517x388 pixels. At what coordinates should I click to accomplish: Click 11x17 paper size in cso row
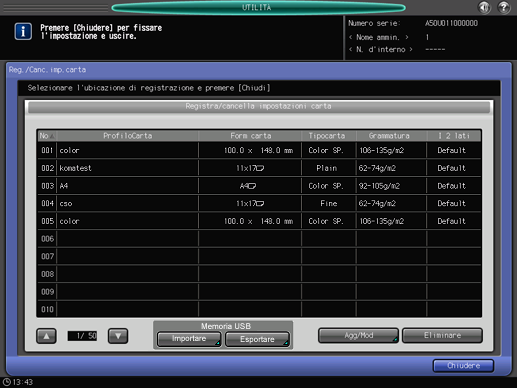(x=250, y=203)
